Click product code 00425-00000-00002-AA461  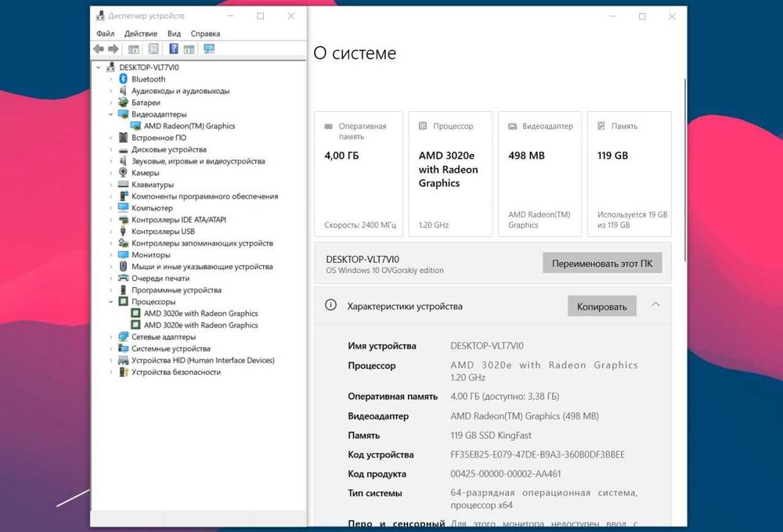point(505,473)
